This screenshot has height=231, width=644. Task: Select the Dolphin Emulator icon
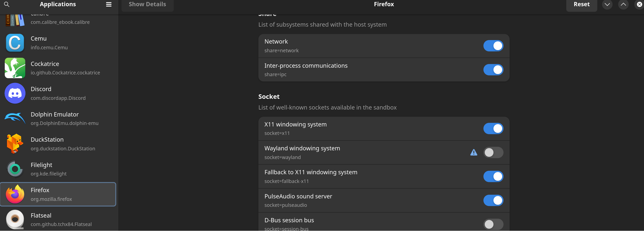coord(15,118)
